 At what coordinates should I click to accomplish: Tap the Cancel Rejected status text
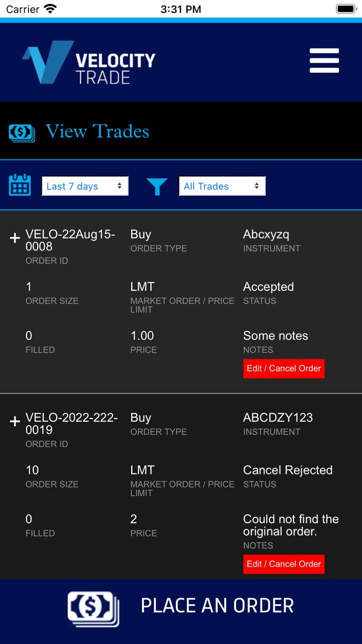tap(288, 470)
